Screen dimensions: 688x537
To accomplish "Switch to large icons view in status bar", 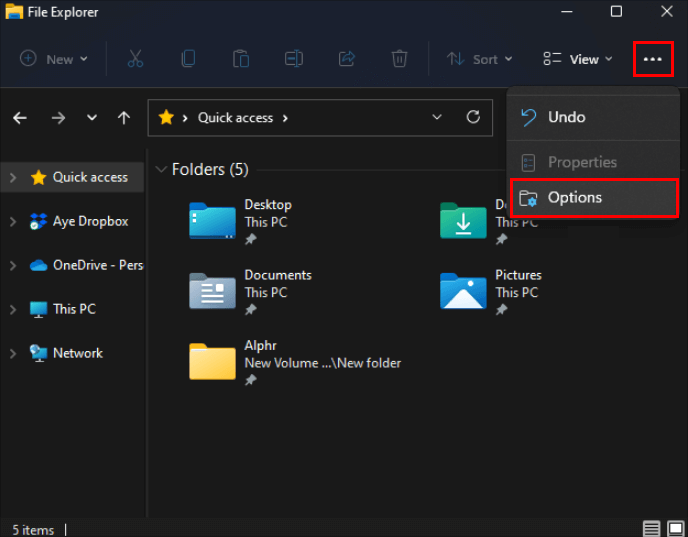I will pyautogui.click(x=675, y=528).
